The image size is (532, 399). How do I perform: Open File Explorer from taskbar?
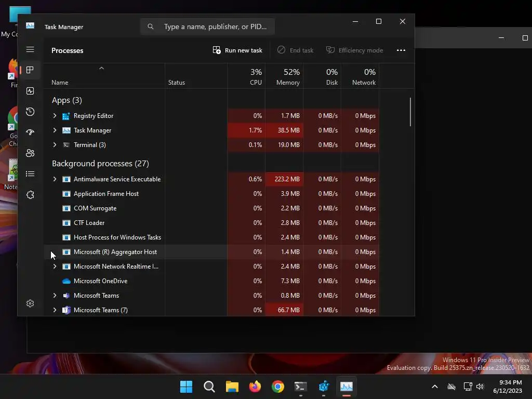point(232,387)
